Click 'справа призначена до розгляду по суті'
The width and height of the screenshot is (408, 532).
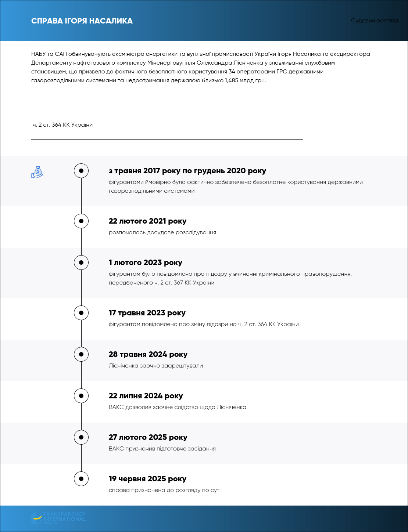(x=165, y=490)
